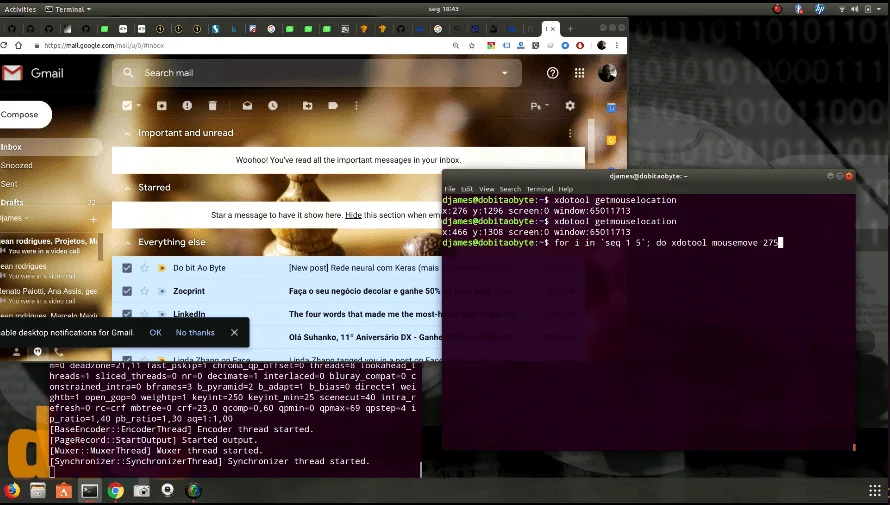
Task: Open Gmail settings gear
Action: 570,106
